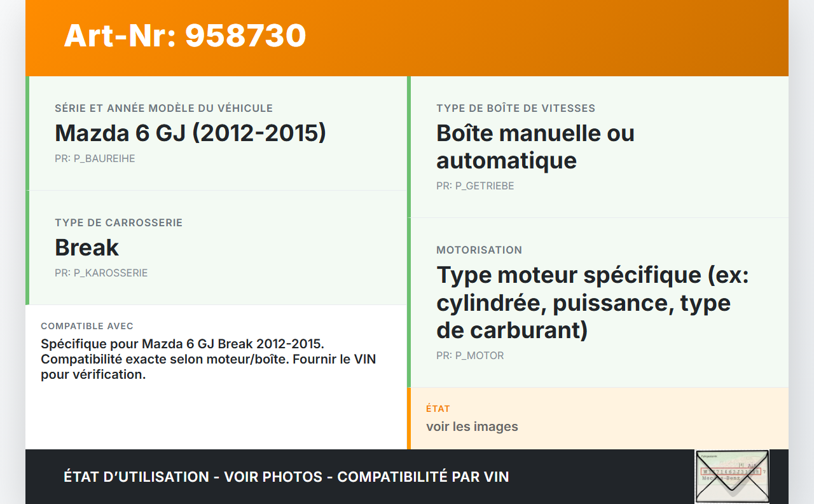
Task: Click the label "TYPE DE CARROSSERIE"
Action: pyautogui.click(x=118, y=222)
